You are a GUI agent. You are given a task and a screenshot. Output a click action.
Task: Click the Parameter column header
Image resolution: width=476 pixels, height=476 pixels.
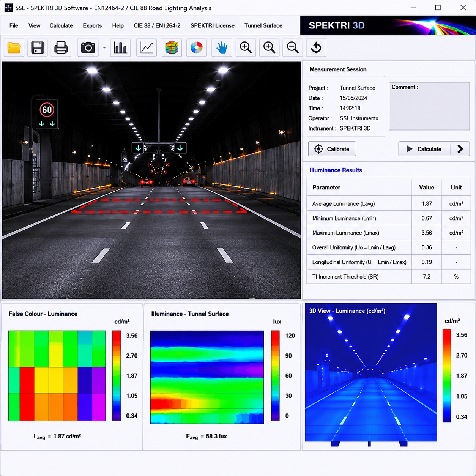coord(359,187)
